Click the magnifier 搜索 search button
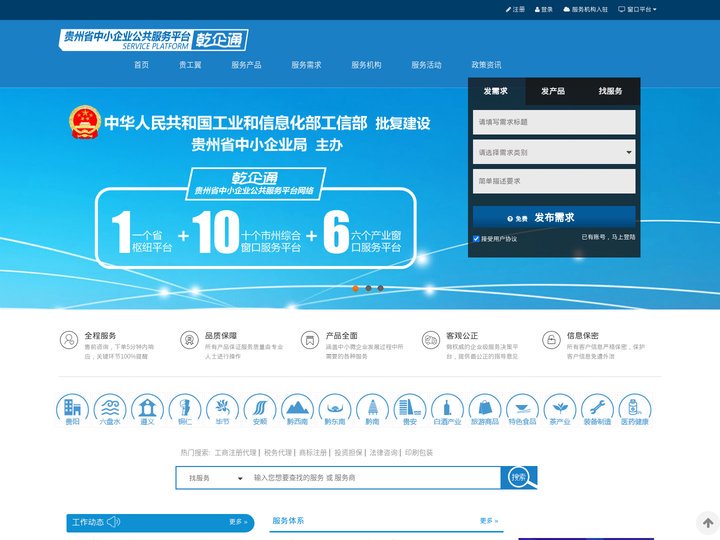Image resolution: width=720 pixels, height=540 pixels. [x=519, y=478]
